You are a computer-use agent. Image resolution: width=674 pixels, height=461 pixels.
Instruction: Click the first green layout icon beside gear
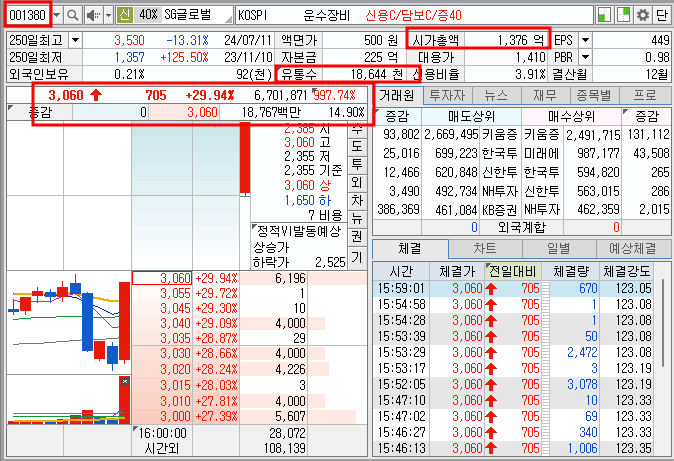(604, 15)
